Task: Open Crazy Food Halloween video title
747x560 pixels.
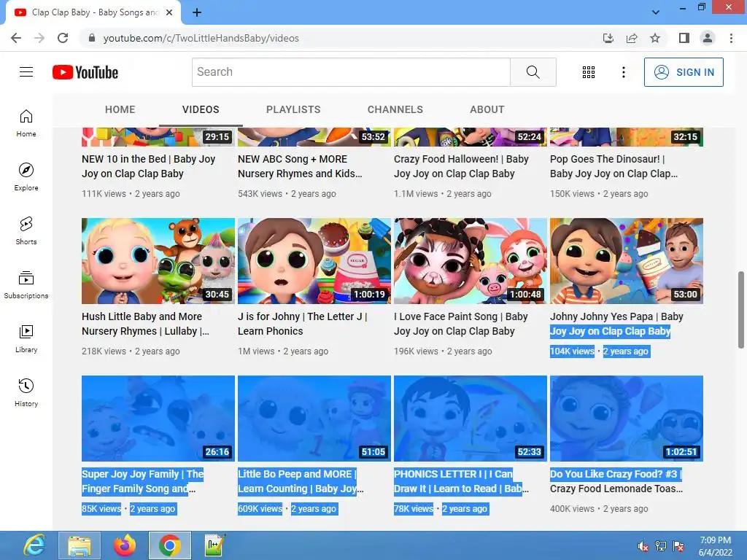Action: pyautogui.click(x=461, y=166)
